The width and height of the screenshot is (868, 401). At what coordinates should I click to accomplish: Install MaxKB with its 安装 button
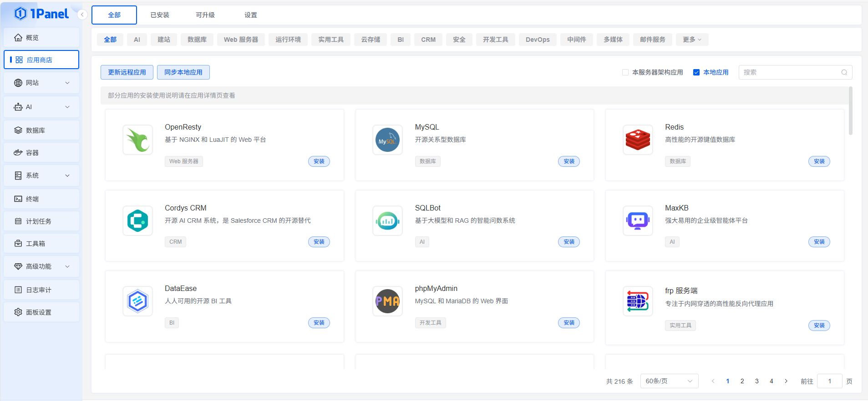pos(819,242)
